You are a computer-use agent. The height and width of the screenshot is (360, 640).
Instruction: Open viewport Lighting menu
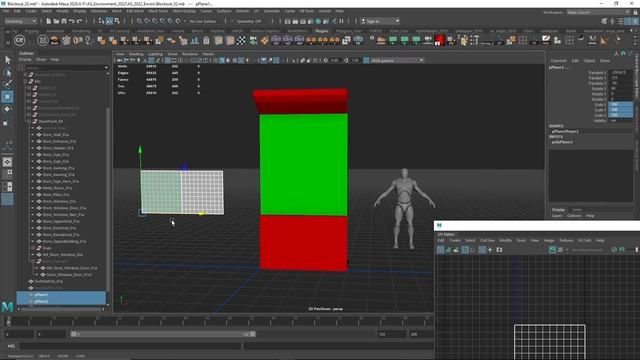(155, 54)
